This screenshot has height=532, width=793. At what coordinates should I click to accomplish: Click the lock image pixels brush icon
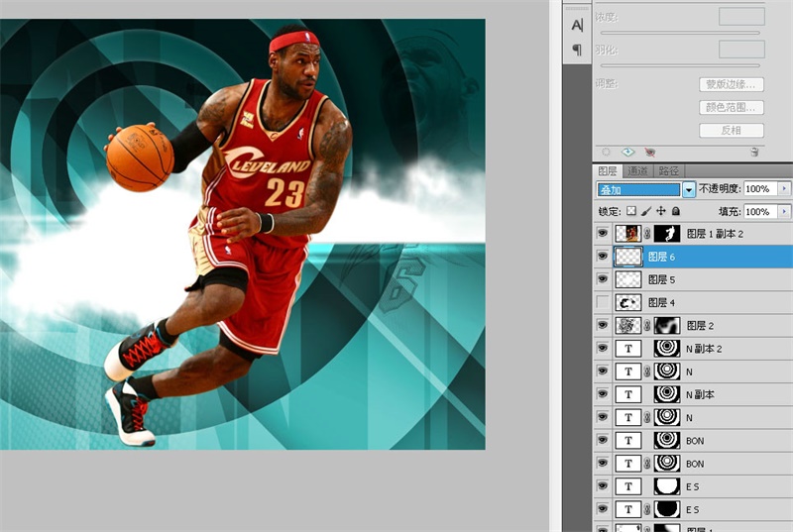pyautogui.click(x=646, y=212)
